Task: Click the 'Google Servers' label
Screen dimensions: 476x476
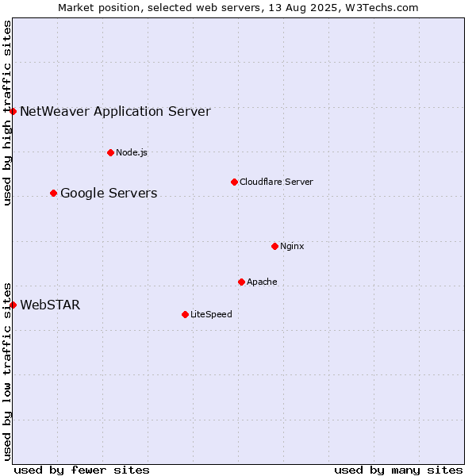Action: point(109,194)
